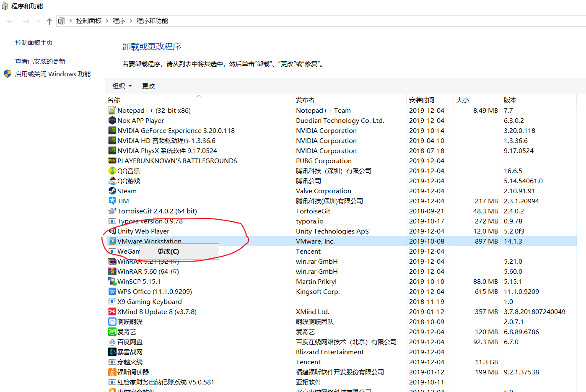Click the NVIDIA GeForce Experience icon

(112, 130)
